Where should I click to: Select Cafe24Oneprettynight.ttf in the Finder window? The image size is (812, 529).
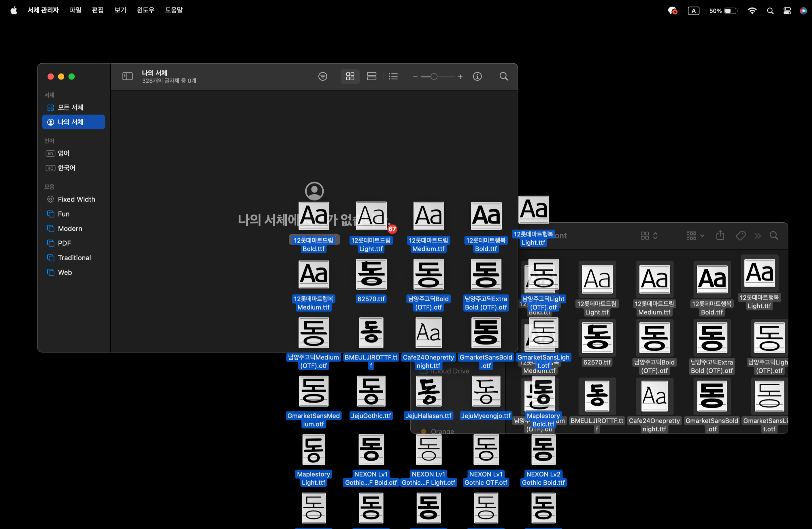point(654,406)
